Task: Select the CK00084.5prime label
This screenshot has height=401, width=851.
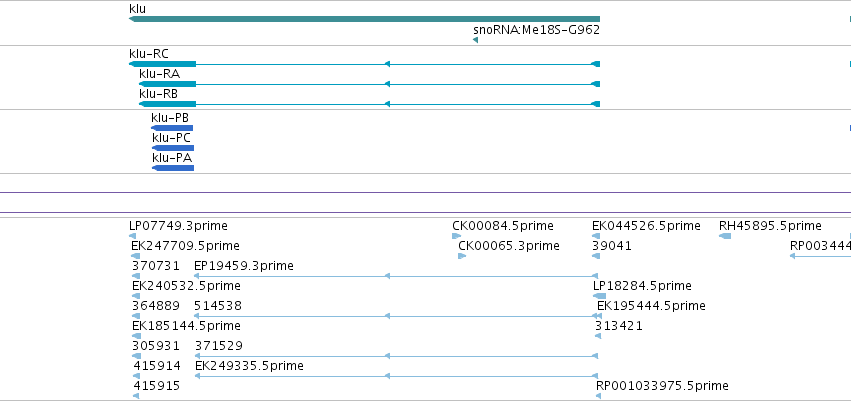Action: coord(503,226)
